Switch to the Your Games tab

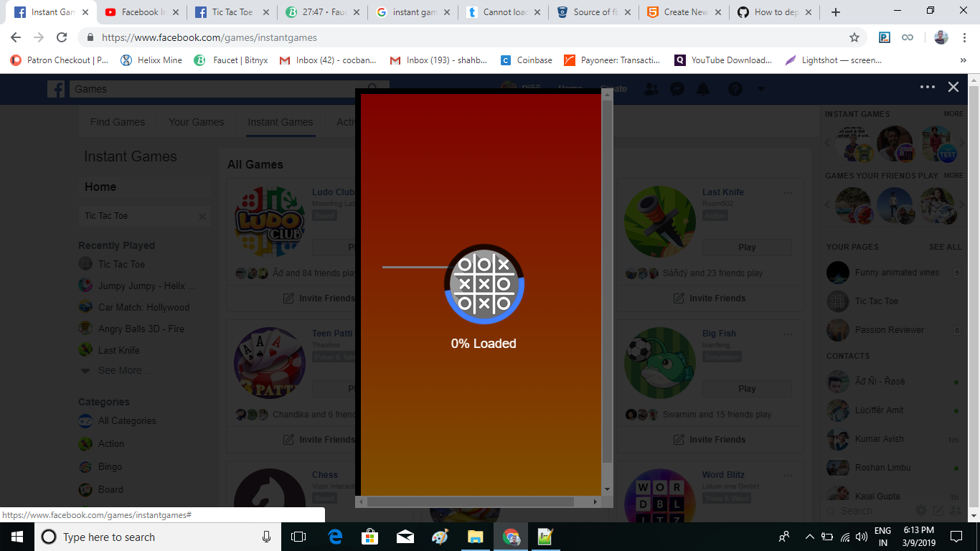[196, 122]
